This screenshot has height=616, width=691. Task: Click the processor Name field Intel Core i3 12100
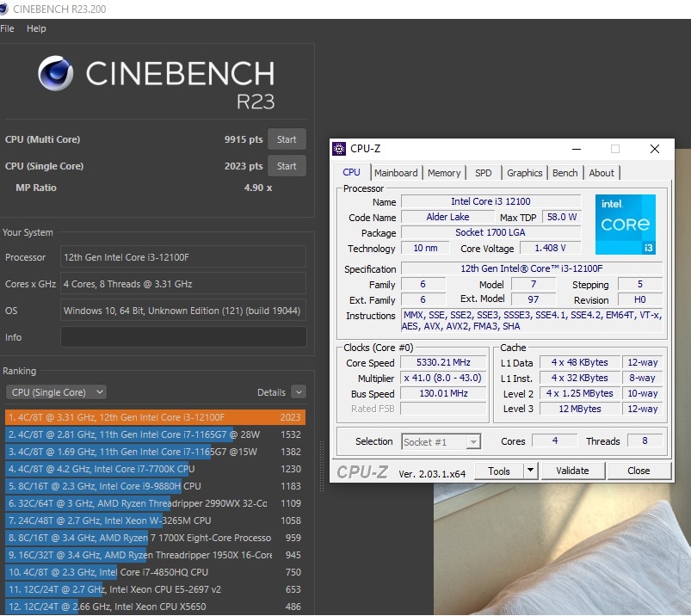pos(490,201)
